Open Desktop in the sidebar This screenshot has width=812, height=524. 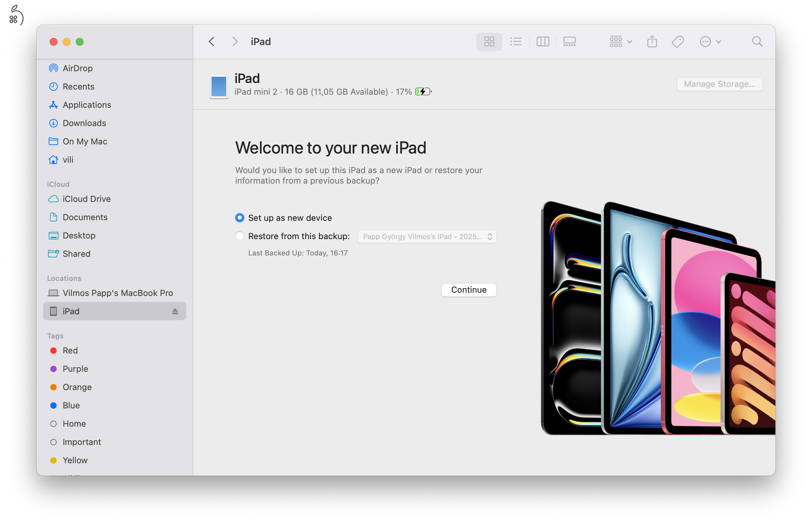tap(115, 236)
